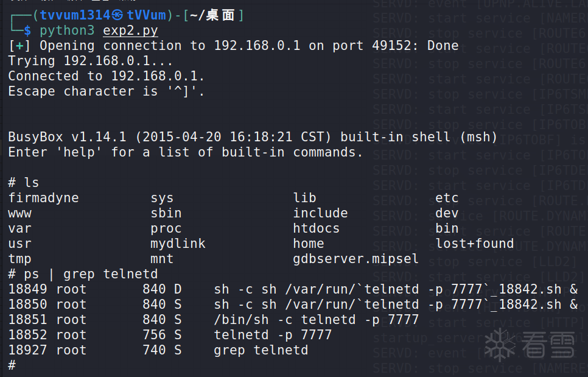Image resolution: width=588 pixels, height=377 pixels.
Task: Click the gdbserver.mipsel file entry
Action: (x=355, y=258)
